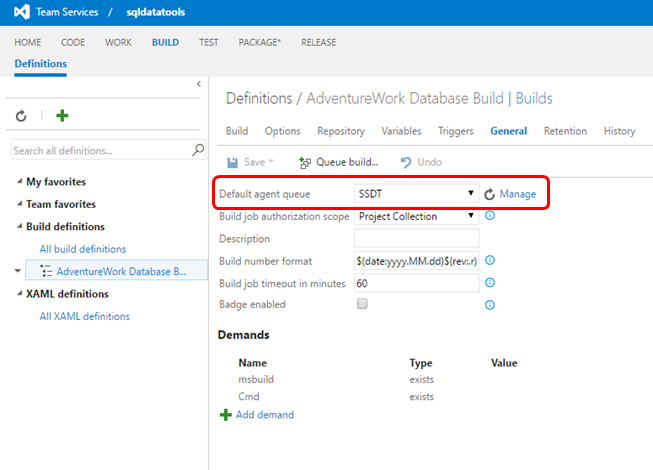Click the Build job timeout field
The height and width of the screenshot is (470, 653).
point(416,283)
